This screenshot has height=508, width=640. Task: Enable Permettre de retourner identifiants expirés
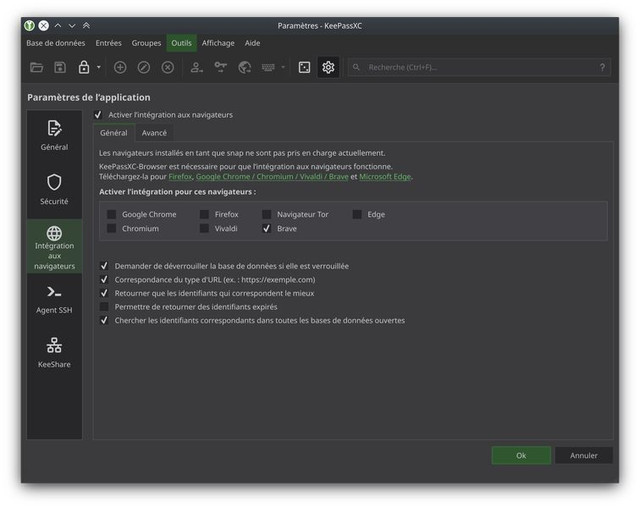[104, 306]
